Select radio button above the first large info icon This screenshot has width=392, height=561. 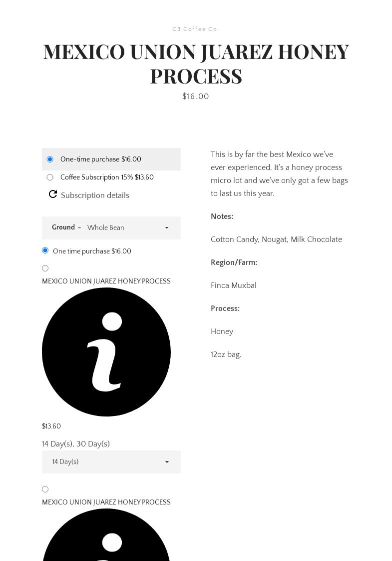tap(45, 268)
